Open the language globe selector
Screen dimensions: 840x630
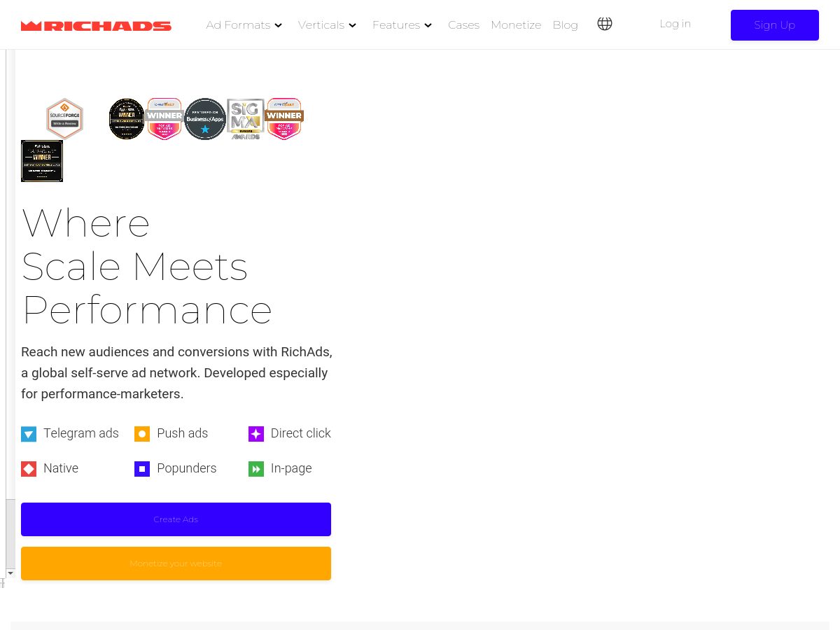coord(605,24)
